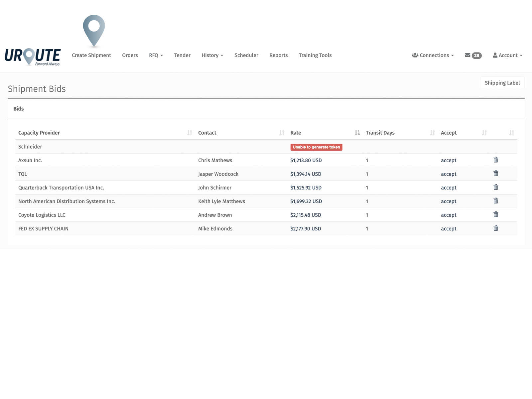Screen dimensions: 532x399
Task: Click the $1,394.14 USD rate
Action: [306, 174]
